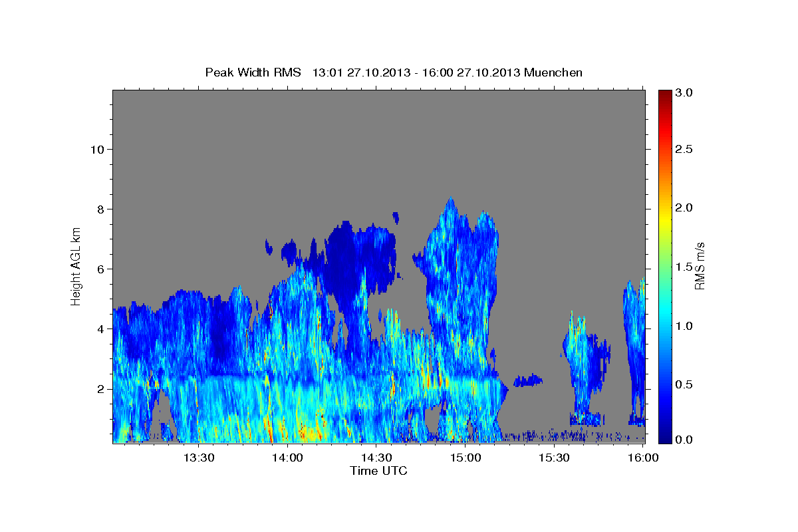Click the colorbar value 0.0
The width and height of the screenshot is (798, 532).
click(683, 439)
